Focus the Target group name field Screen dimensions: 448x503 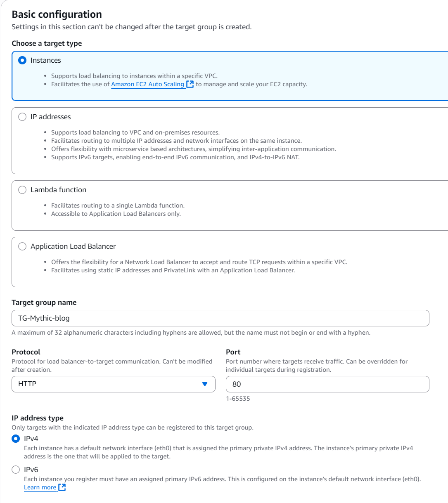[x=220, y=318]
